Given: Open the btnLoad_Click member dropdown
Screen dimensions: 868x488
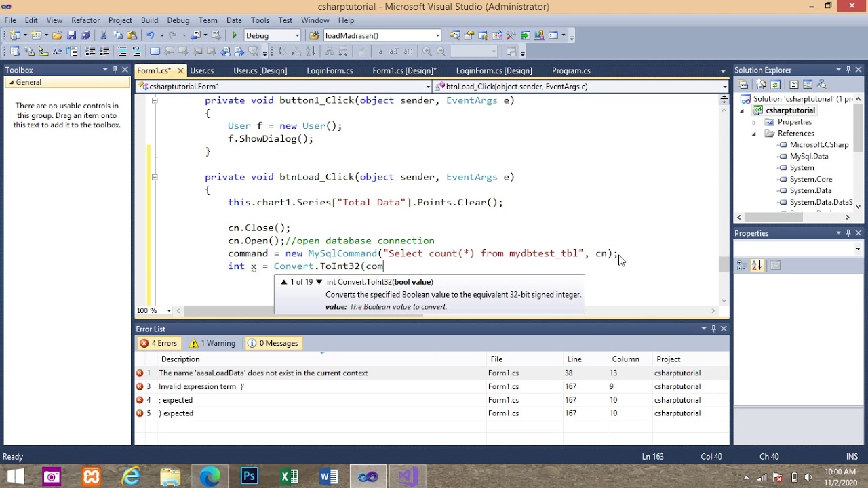Looking at the screenshot, I should click(x=724, y=87).
